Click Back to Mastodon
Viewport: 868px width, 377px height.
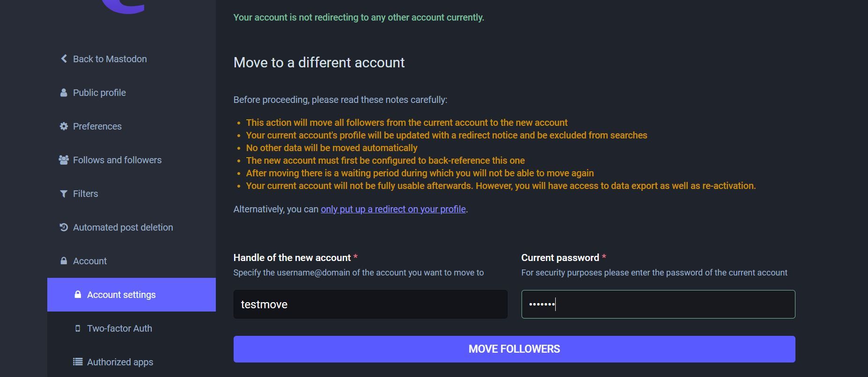point(110,58)
